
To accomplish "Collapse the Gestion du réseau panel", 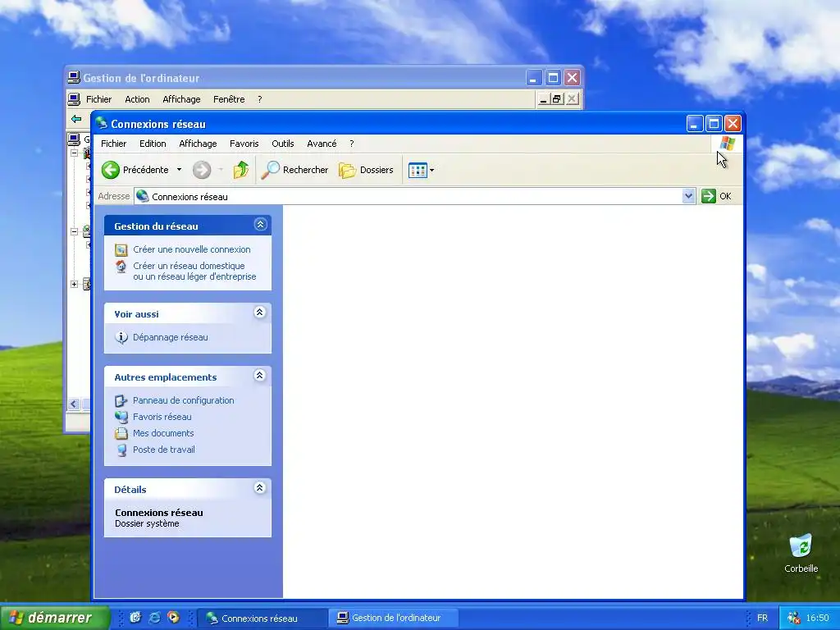I will click(x=260, y=225).
